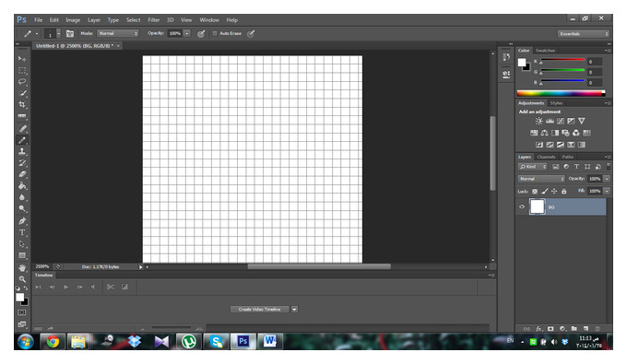Turn layer filtering switch on or off

[609, 166]
